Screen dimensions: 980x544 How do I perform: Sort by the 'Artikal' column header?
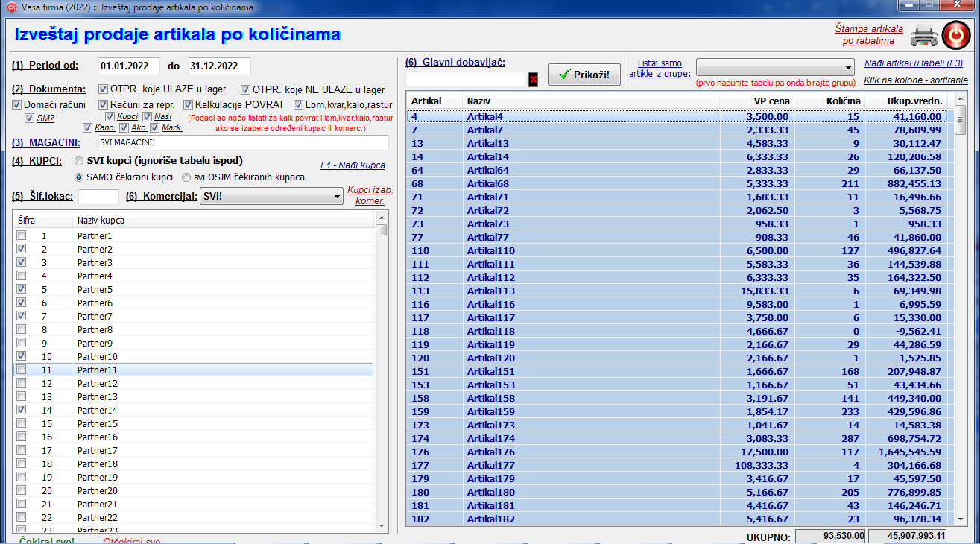434,101
